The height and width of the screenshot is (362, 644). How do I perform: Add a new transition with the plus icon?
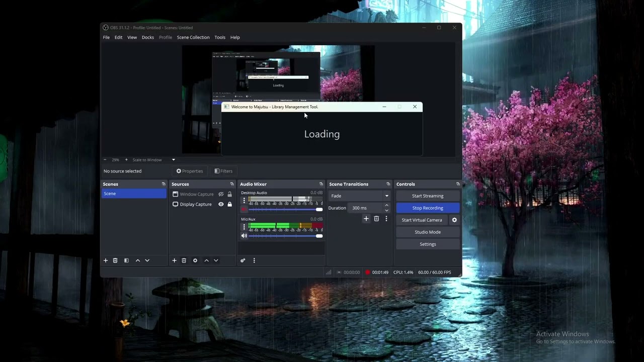click(x=366, y=219)
